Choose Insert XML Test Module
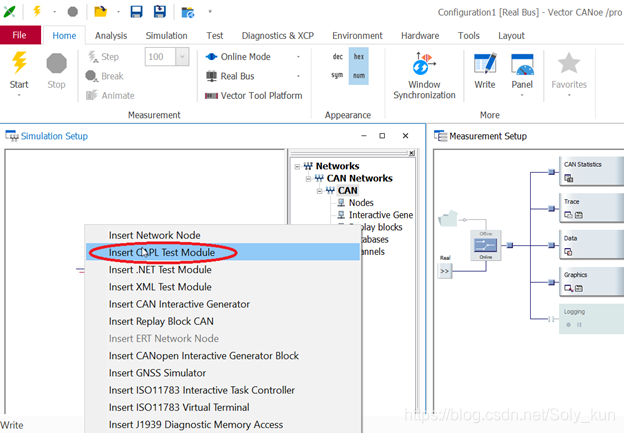 [223, 287]
